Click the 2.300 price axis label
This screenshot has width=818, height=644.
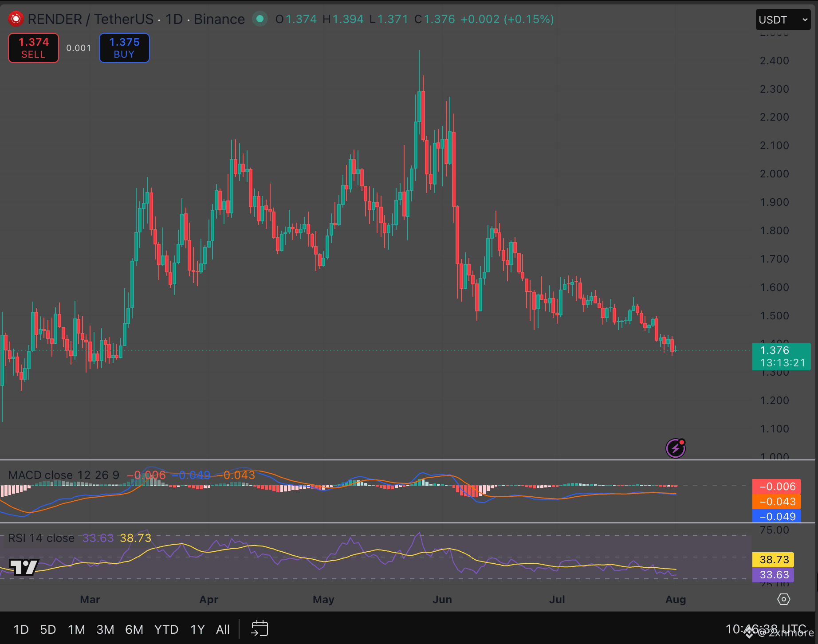tap(775, 89)
